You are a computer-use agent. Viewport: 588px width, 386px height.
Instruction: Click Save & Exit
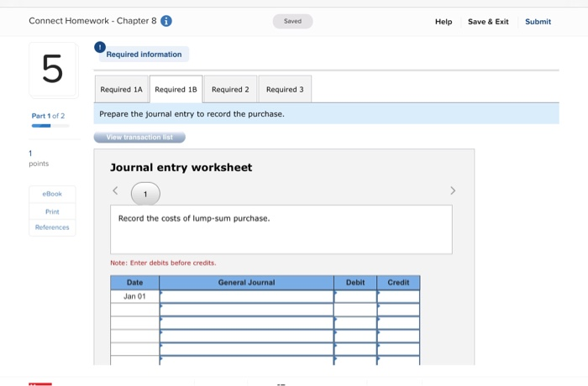[x=488, y=22]
